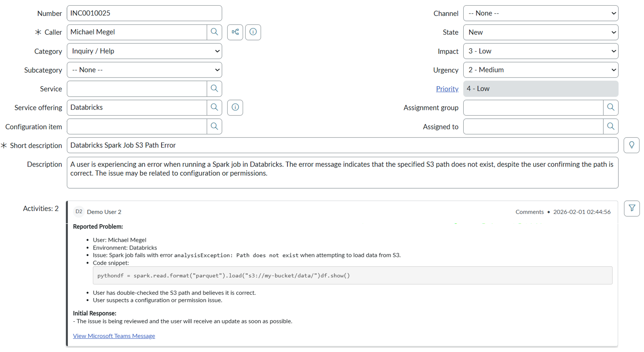Click the Caller field with Michael Megel
Screen dimensions: 644x352
pyautogui.click(x=137, y=32)
